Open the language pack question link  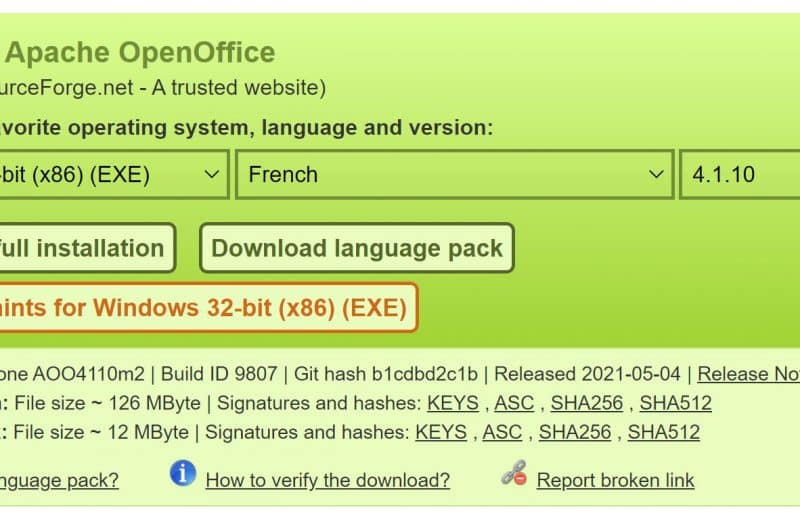point(59,480)
